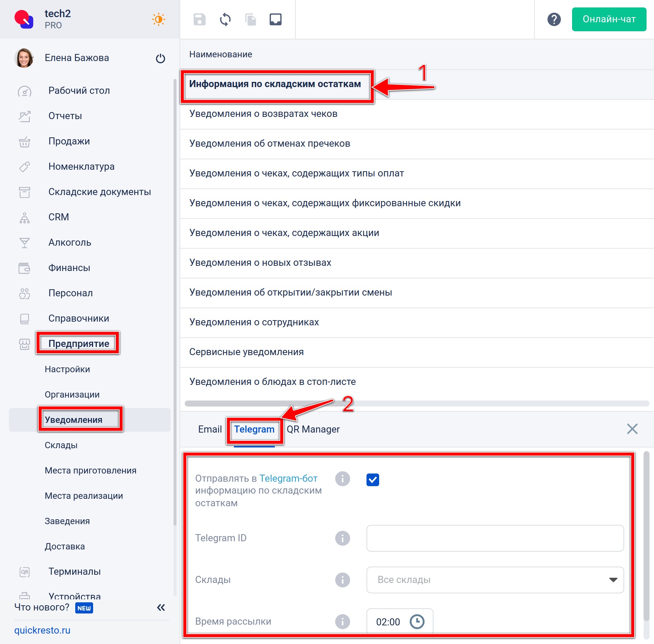Image resolution: width=654 pixels, height=644 pixels.
Task: Open Заведения submenu item
Action: [x=67, y=521]
